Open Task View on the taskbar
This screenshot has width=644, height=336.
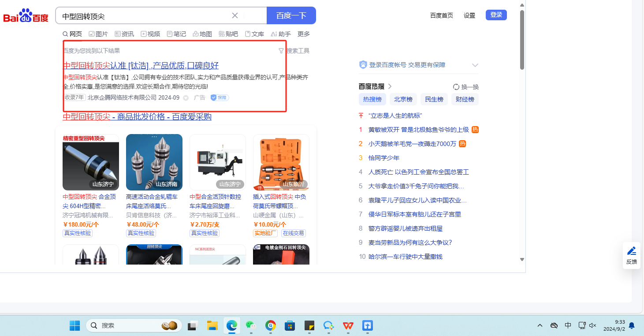click(192, 326)
